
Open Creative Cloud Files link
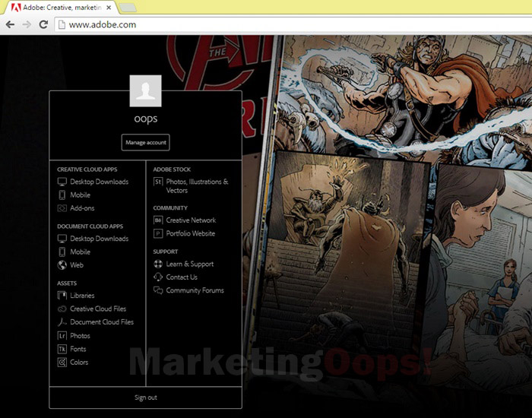[x=98, y=309]
